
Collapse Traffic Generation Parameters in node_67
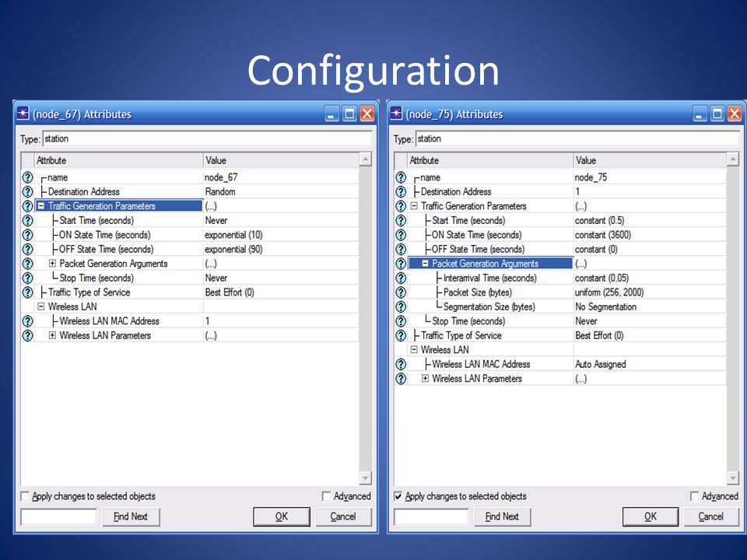41,206
